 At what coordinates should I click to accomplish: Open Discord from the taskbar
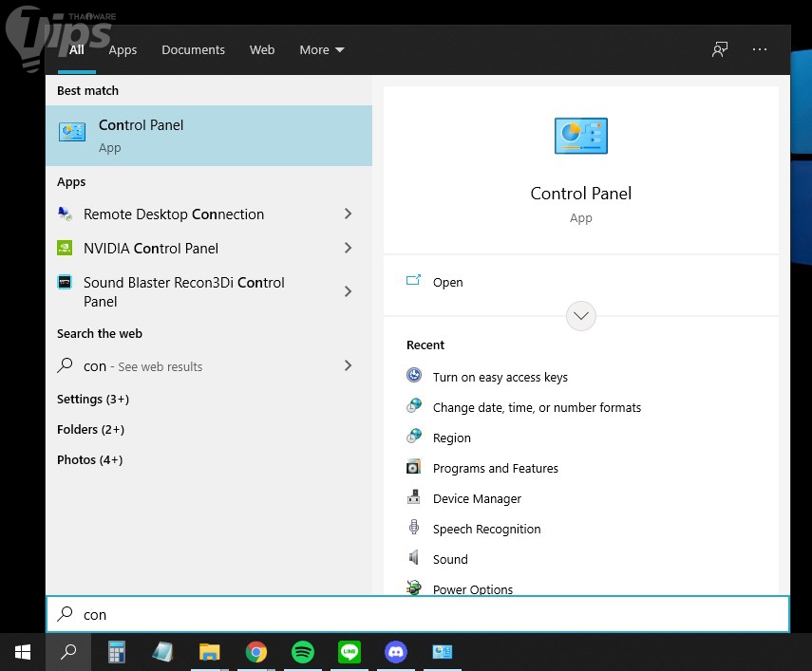pyautogui.click(x=396, y=652)
